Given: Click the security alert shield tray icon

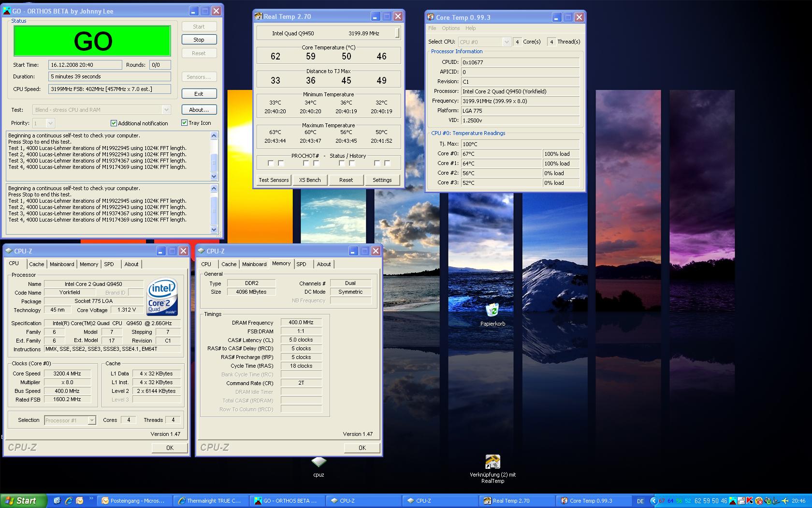Looking at the screenshot, I should [759, 501].
